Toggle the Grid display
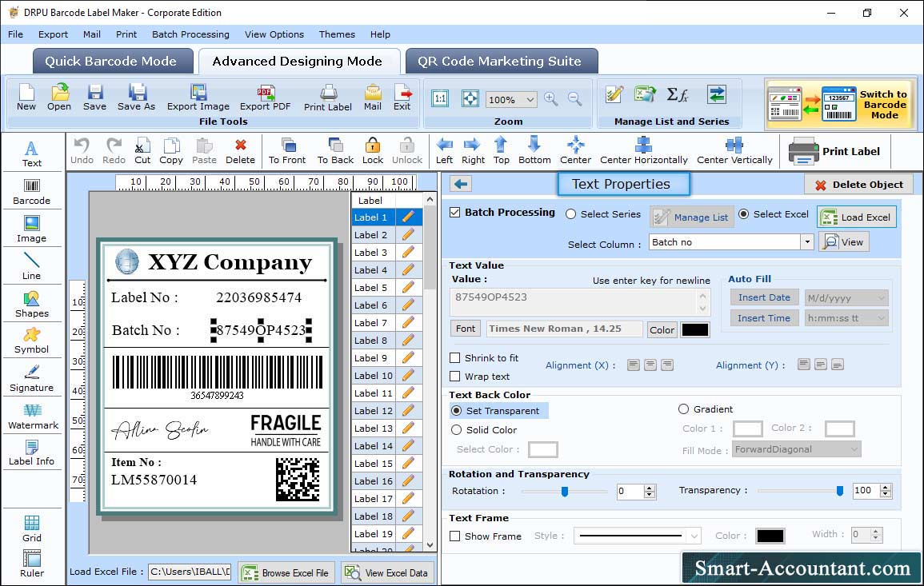This screenshot has width=924, height=586. (x=32, y=528)
